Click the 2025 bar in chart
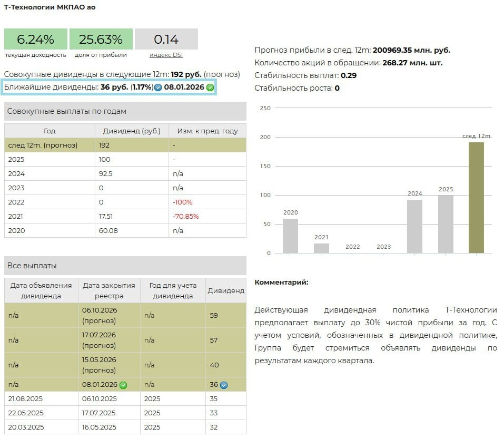This screenshot has height=438, width=504. [446, 224]
